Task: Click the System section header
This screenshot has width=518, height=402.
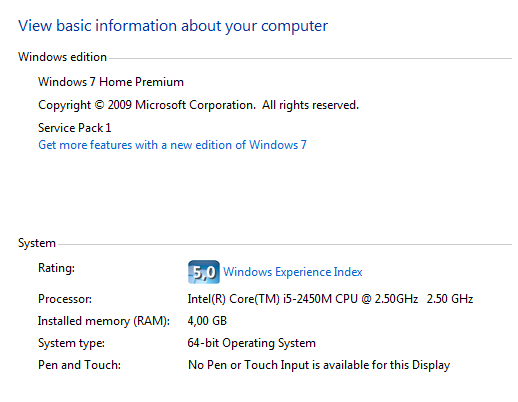Action: tap(37, 243)
